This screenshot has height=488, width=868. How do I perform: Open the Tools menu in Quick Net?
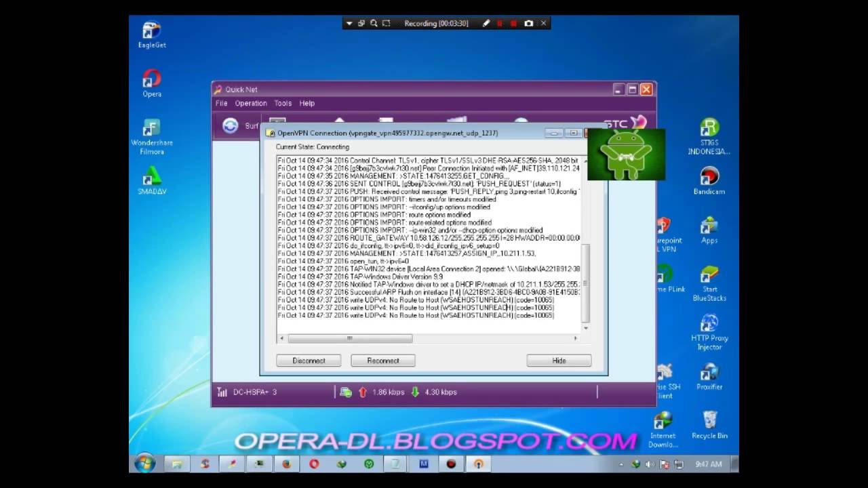[283, 103]
